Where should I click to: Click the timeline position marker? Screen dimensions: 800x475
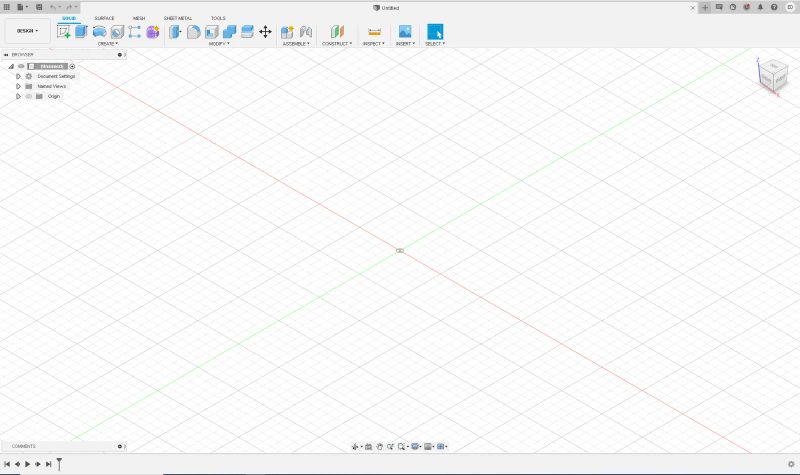coord(59,464)
